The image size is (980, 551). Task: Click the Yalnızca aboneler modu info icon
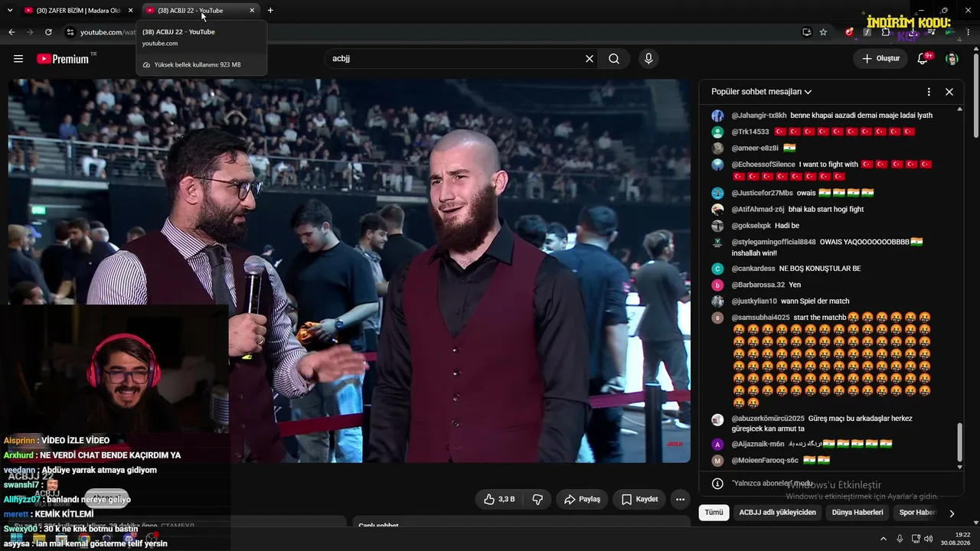click(717, 484)
